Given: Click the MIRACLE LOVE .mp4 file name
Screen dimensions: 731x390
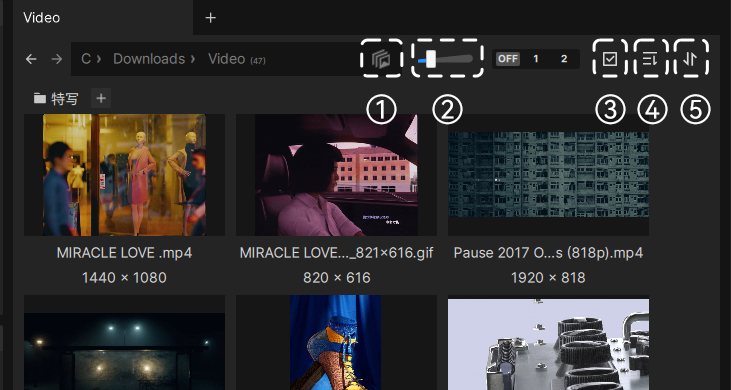Looking at the screenshot, I should [124, 253].
